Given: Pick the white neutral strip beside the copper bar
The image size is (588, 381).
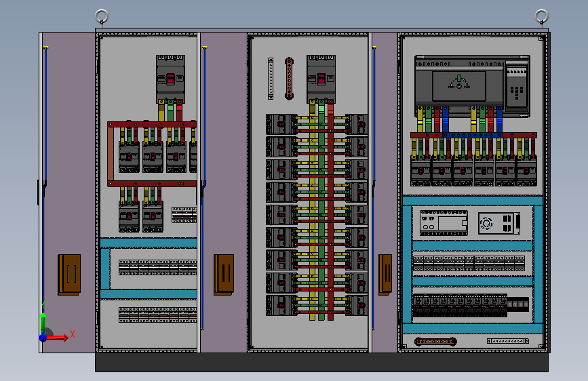Looking at the screenshot, I should click(271, 79).
